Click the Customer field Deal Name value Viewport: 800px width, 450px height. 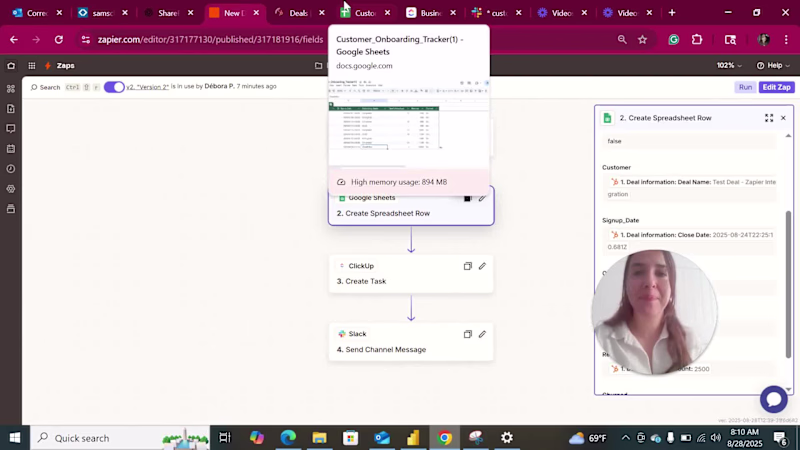click(692, 188)
